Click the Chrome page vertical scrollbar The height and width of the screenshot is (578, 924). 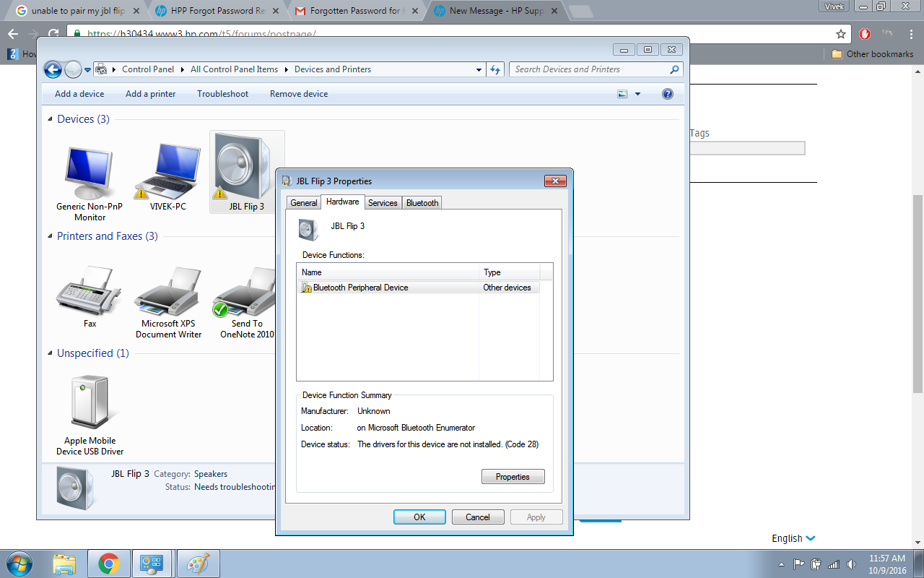[918, 294]
